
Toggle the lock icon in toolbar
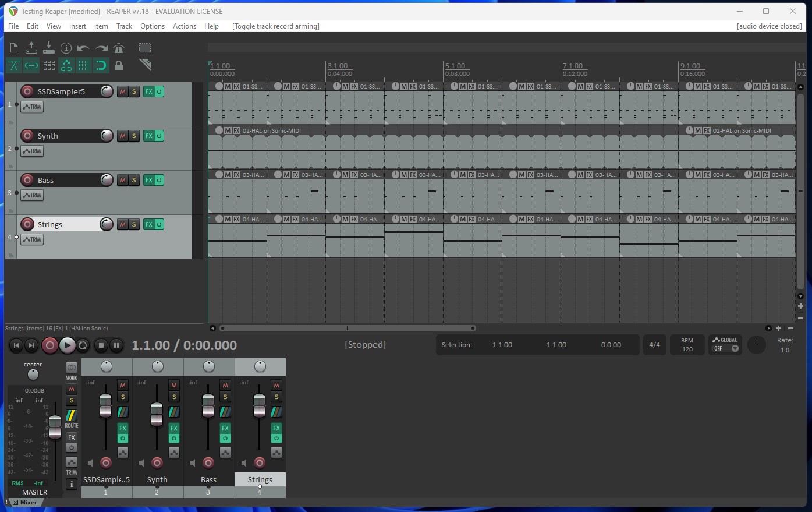(x=119, y=65)
